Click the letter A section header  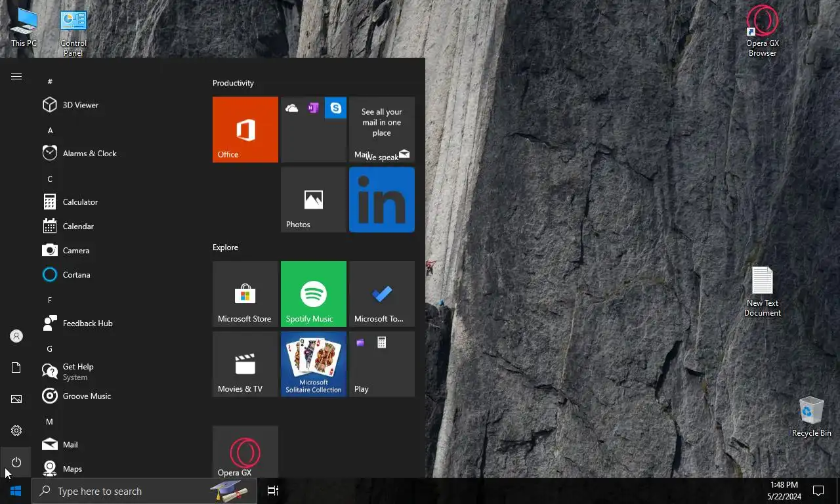[x=50, y=131]
